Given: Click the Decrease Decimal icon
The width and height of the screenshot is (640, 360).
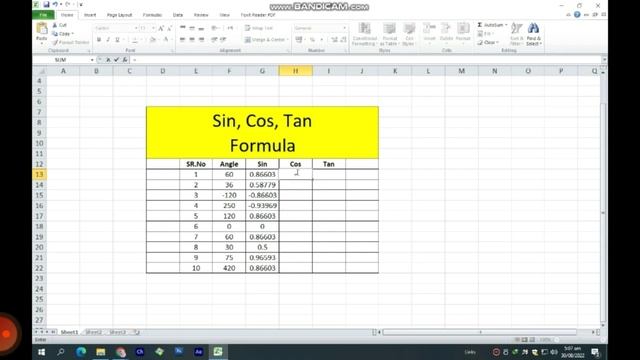Looking at the screenshot, I should (x=343, y=39).
